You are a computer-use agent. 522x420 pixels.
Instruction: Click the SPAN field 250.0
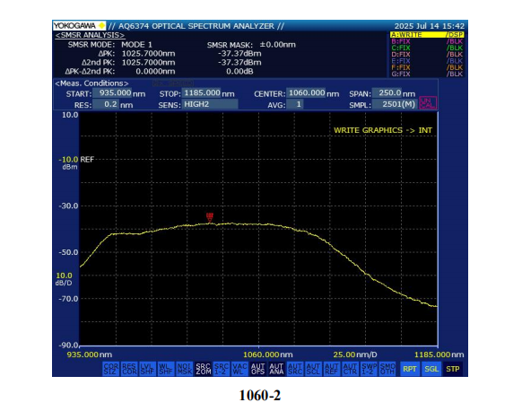(x=387, y=93)
